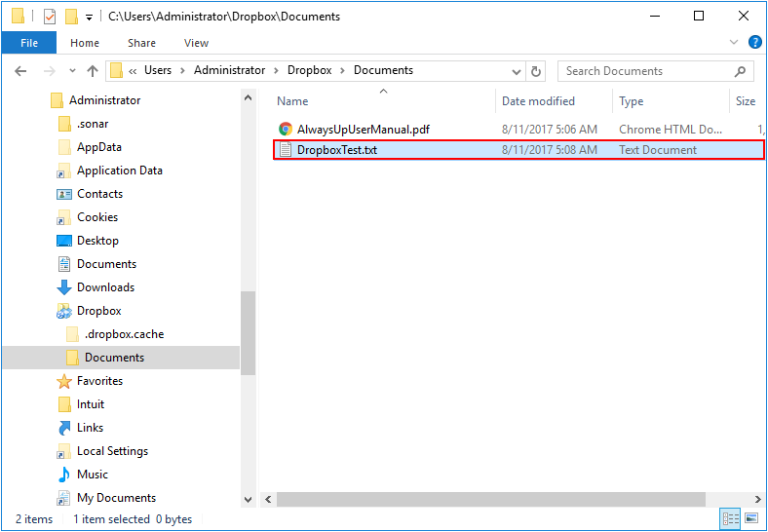The width and height of the screenshot is (768, 532).
Task: Click the Downloads arrow icon in tree
Action: coord(64,287)
